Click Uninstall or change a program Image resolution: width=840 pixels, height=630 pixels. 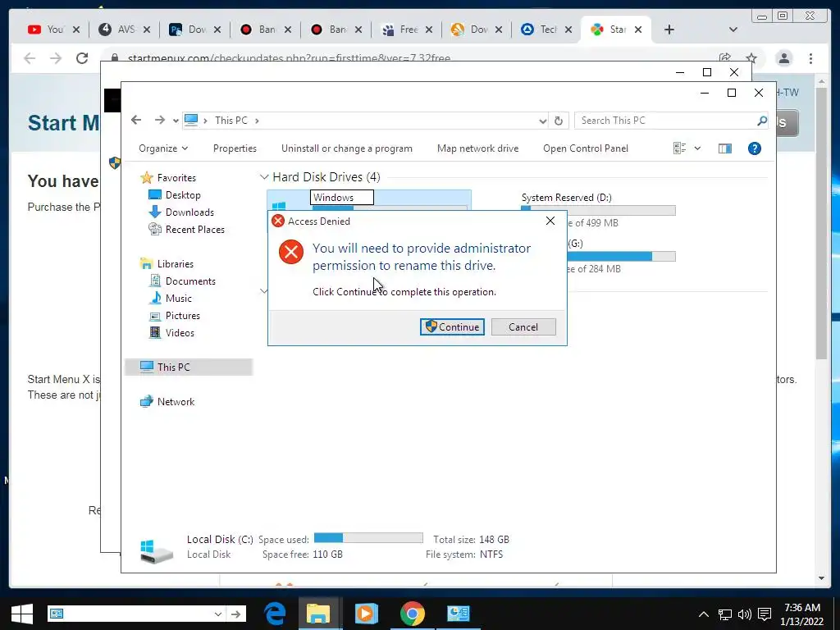(347, 148)
